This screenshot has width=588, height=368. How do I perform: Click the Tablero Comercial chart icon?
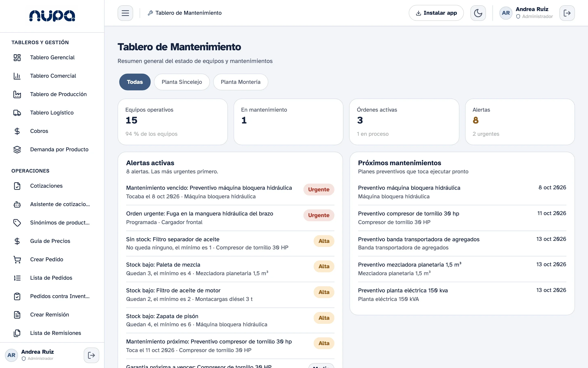(17, 76)
